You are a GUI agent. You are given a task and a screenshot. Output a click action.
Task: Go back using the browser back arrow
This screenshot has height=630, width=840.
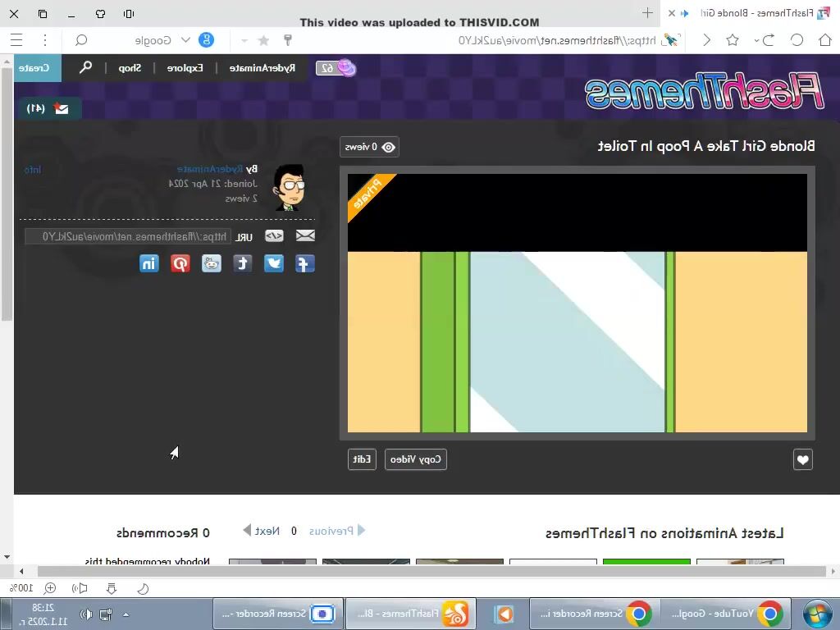click(x=768, y=40)
